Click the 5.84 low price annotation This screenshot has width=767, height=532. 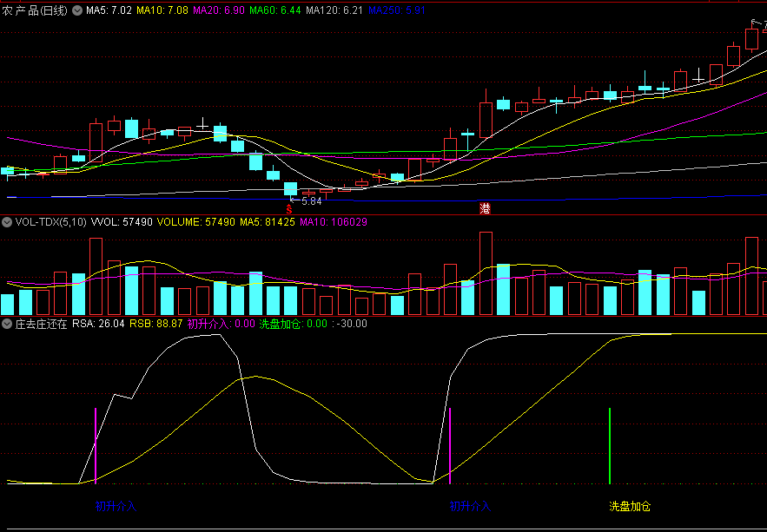point(312,200)
